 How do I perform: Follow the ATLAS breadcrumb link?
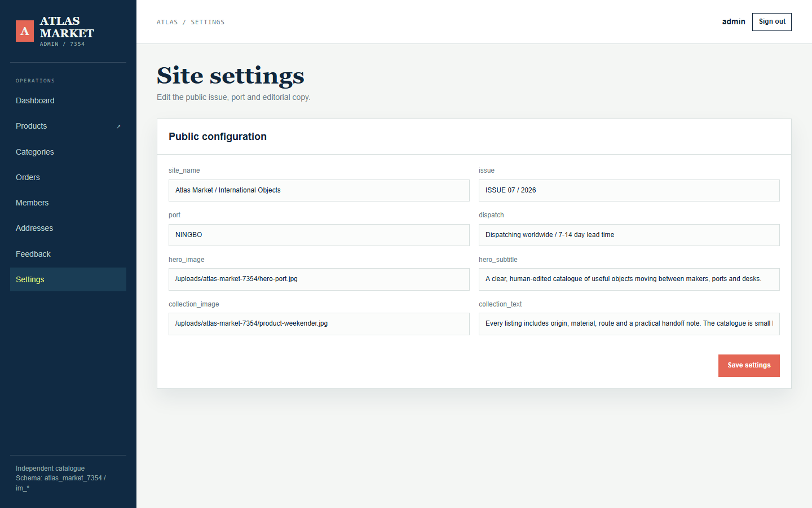[167, 22]
